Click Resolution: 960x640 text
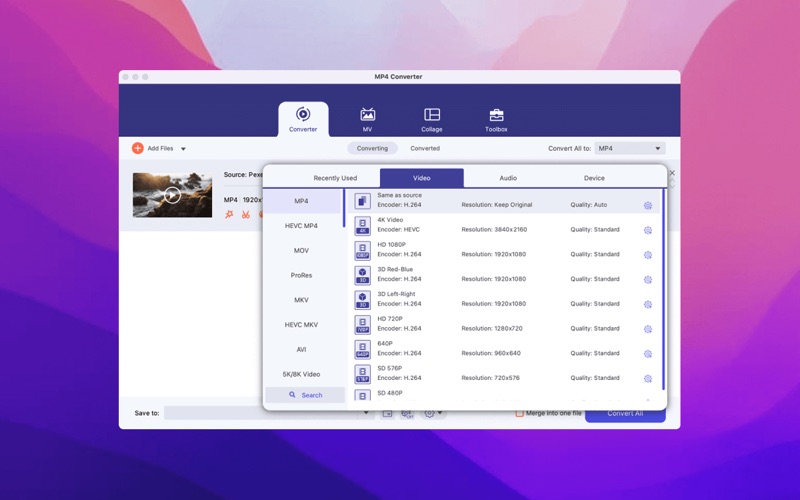The width and height of the screenshot is (800, 500). pyautogui.click(x=491, y=353)
